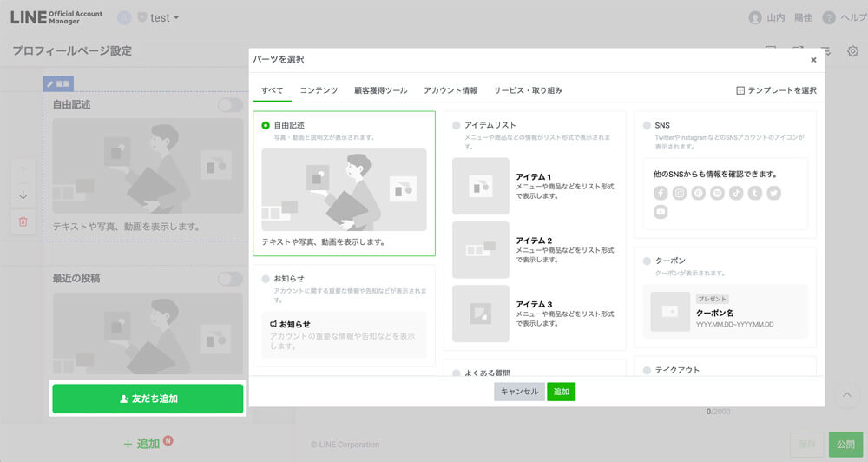This screenshot has width=868, height=462.
Task: Click the help question mark icon
Action: pyautogui.click(x=829, y=17)
